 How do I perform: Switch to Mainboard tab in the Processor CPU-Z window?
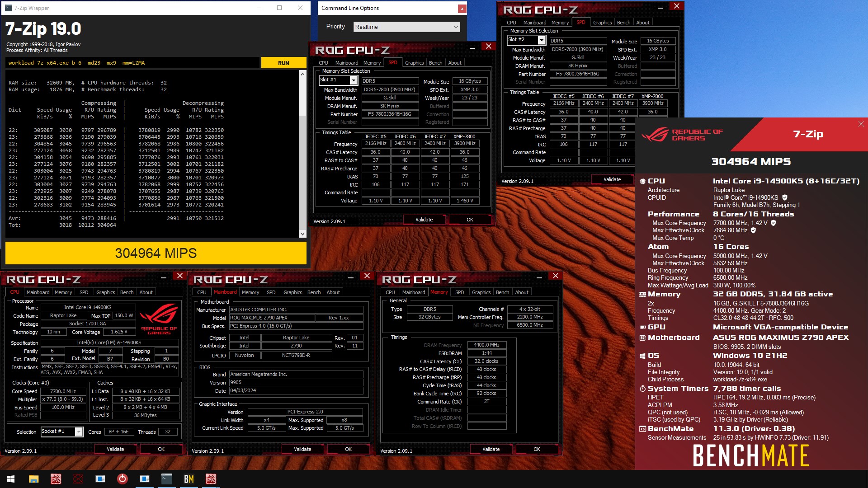(x=38, y=292)
